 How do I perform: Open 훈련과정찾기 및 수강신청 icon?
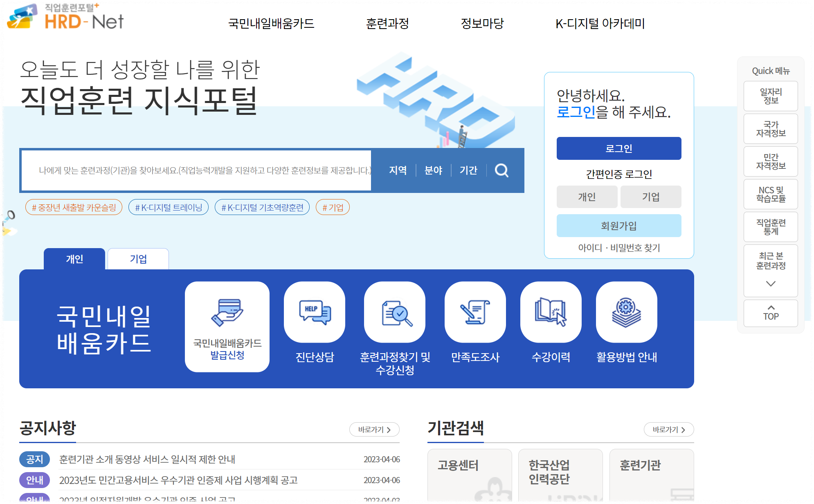click(395, 312)
